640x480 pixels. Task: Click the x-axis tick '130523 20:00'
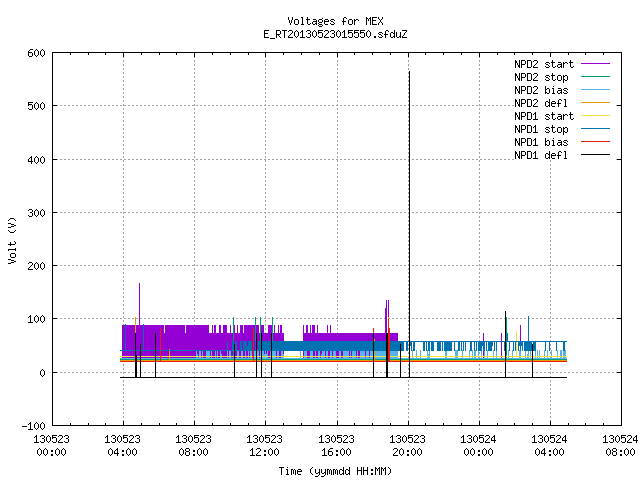tap(407, 446)
